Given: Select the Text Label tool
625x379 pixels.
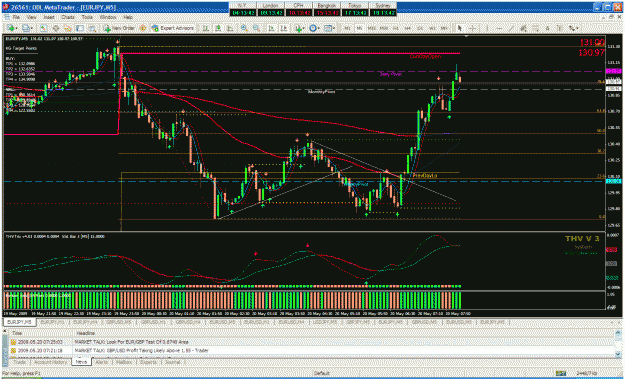Looking at the screenshot, I should click(560, 28).
